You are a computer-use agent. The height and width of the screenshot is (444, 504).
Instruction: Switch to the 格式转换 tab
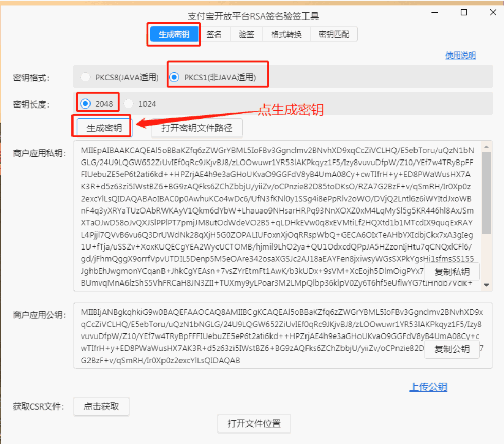[x=286, y=34]
